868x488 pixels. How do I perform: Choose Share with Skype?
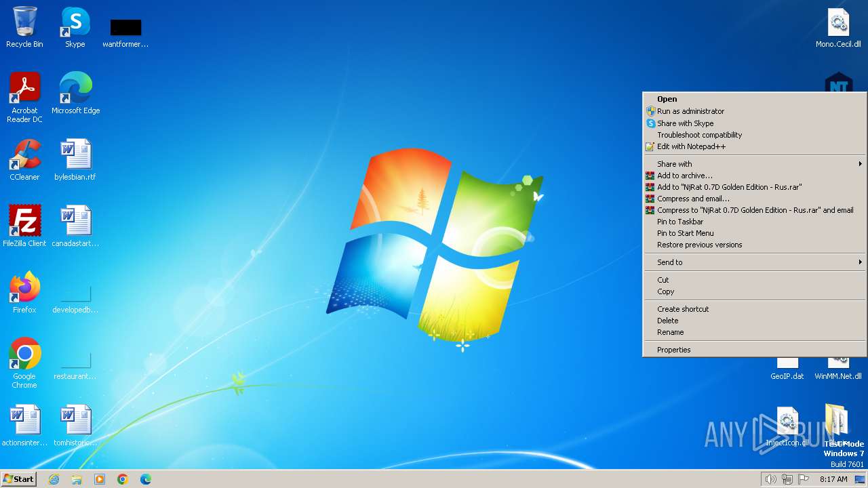754,123
